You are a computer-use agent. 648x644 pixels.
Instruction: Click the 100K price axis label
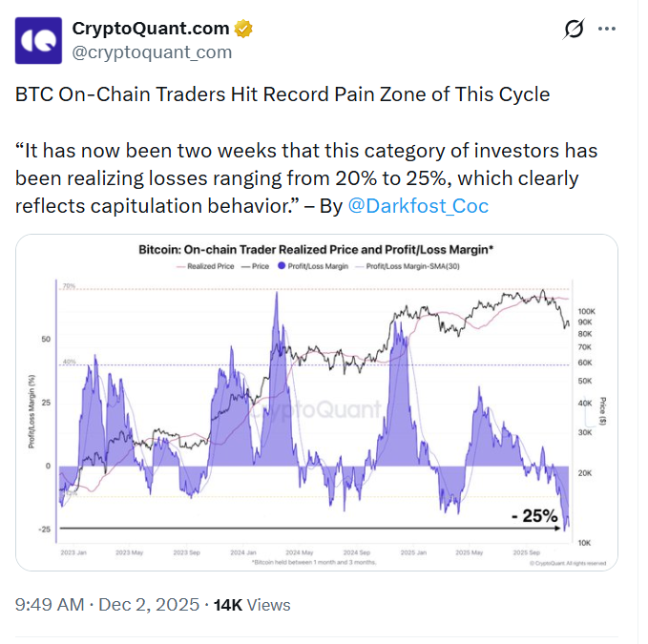[x=587, y=312]
